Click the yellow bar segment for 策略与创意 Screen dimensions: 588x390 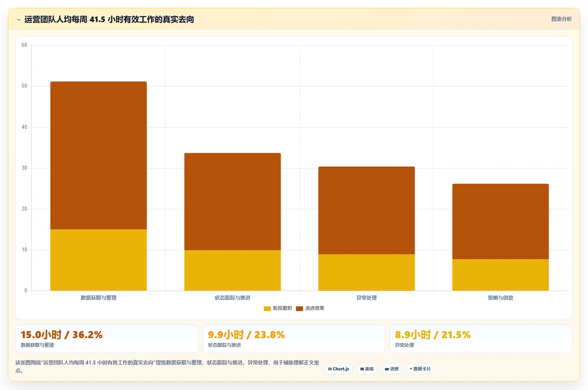click(500, 275)
